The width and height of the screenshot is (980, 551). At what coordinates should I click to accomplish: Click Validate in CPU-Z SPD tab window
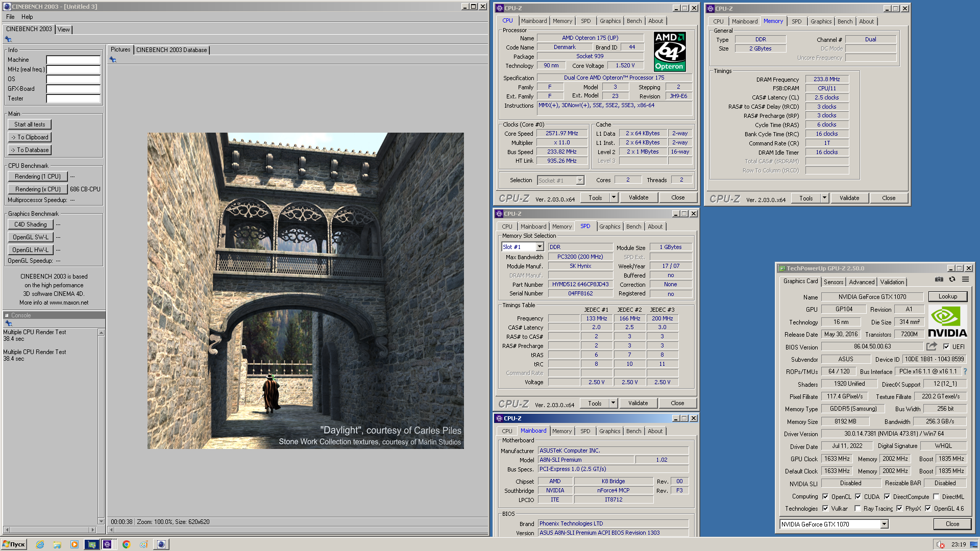[x=638, y=403]
